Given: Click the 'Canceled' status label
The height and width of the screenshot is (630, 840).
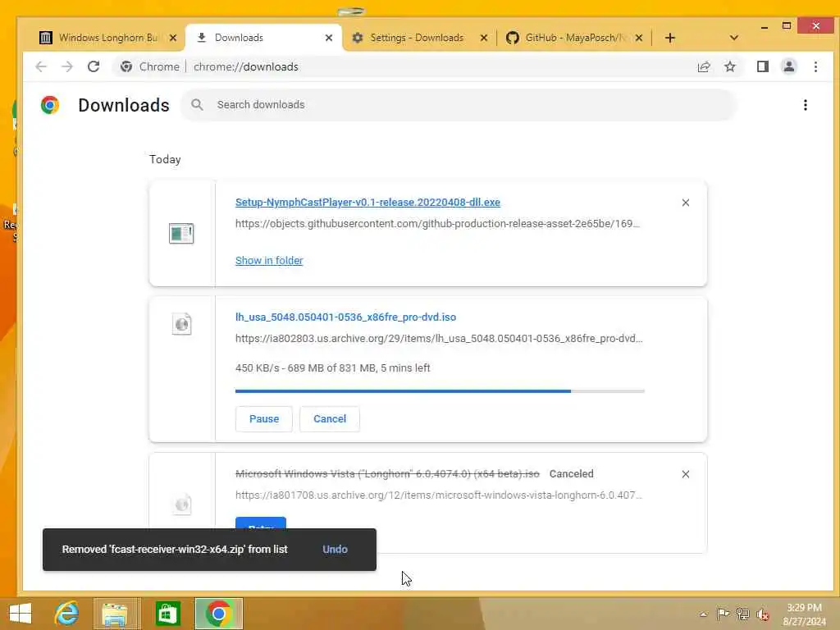Looking at the screenshot, I should (x=571, y=474).
